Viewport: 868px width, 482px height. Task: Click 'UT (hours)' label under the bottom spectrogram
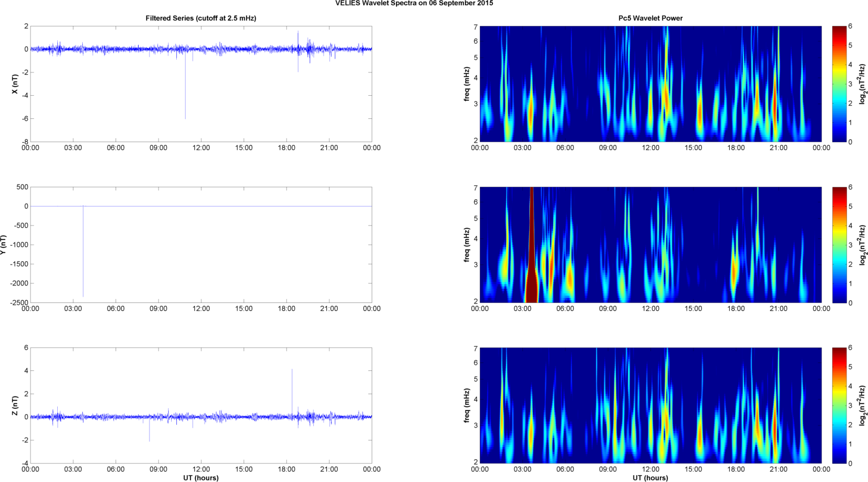[650, 478]
